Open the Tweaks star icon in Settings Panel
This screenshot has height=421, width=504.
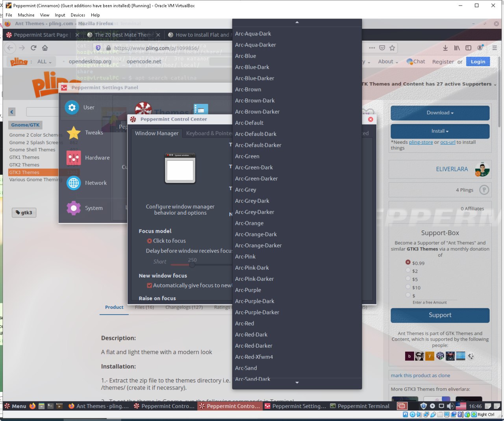74,133
